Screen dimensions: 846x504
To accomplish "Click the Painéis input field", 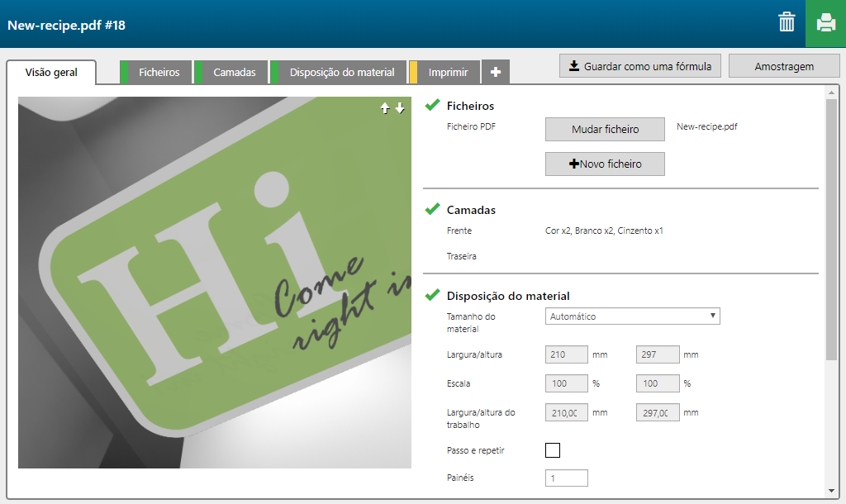I will pos(566,478).
